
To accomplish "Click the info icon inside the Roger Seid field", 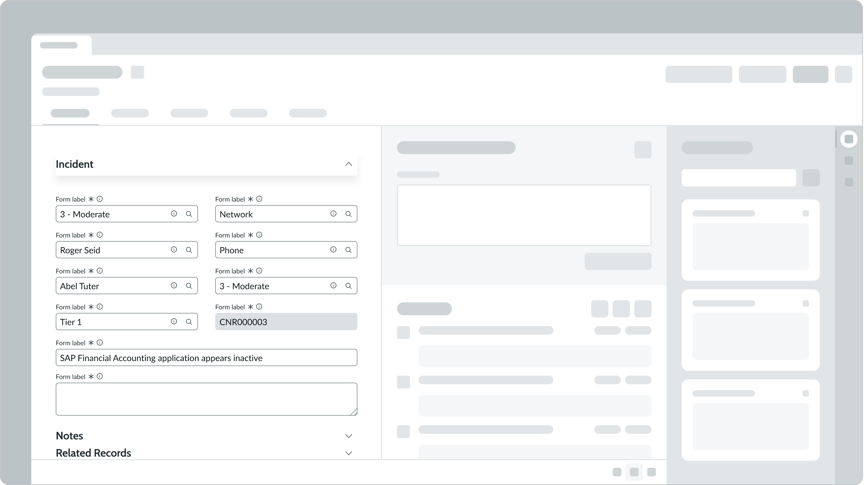I will point(174,249).
